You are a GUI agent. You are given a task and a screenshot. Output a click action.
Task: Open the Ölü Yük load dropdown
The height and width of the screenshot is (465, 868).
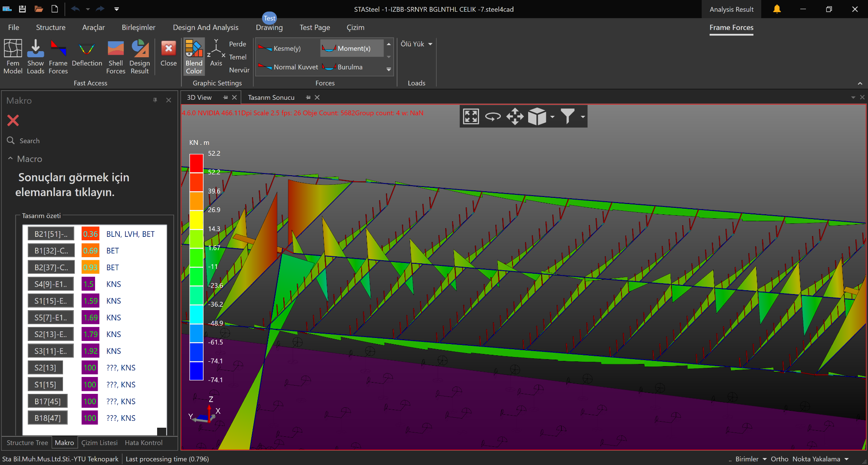tap(416, 44)
